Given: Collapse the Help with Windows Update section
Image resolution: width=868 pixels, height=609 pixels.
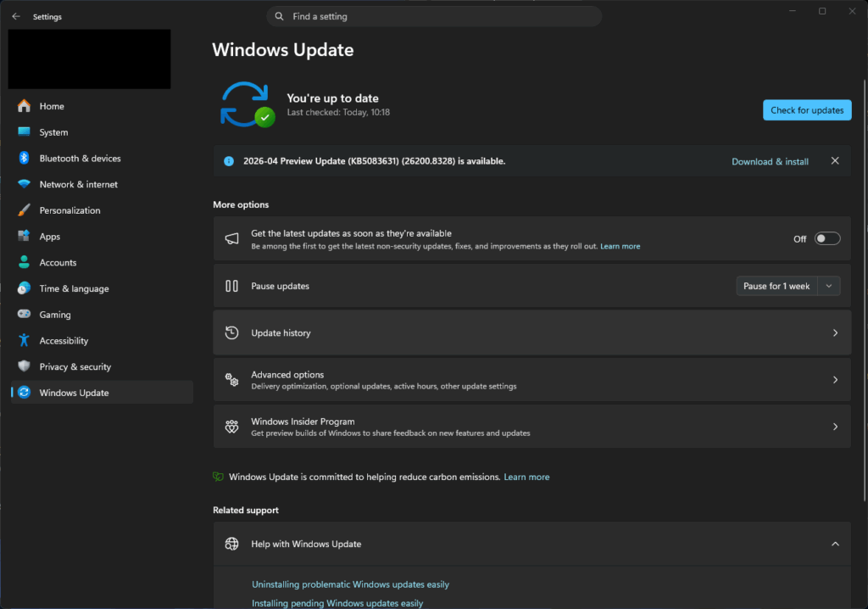Looking at the screenshot, I should pyautogui.click(x=835, y=545).
